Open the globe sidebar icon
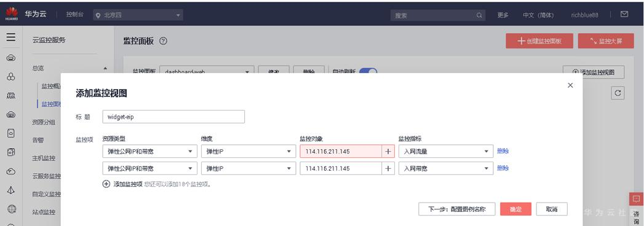 [11, 209]
